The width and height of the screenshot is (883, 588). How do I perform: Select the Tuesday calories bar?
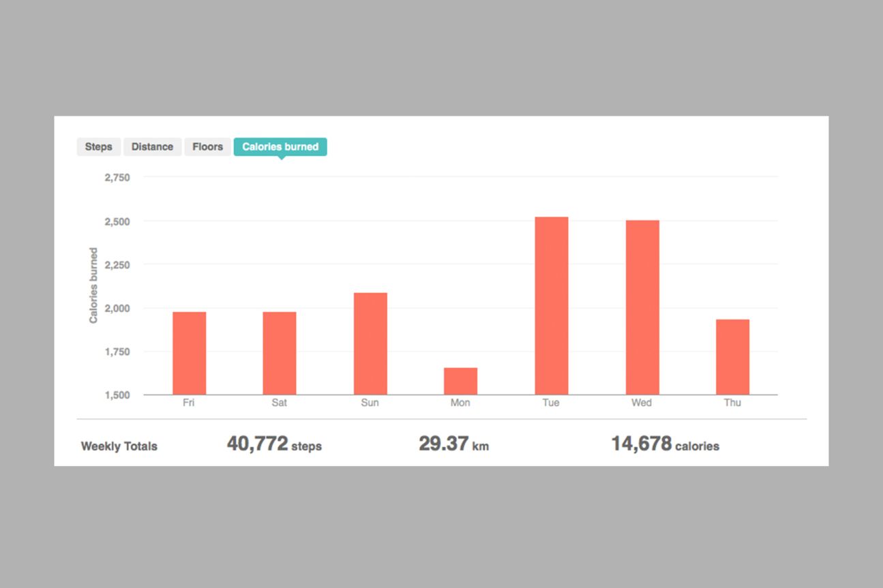(x=552, y=306)
